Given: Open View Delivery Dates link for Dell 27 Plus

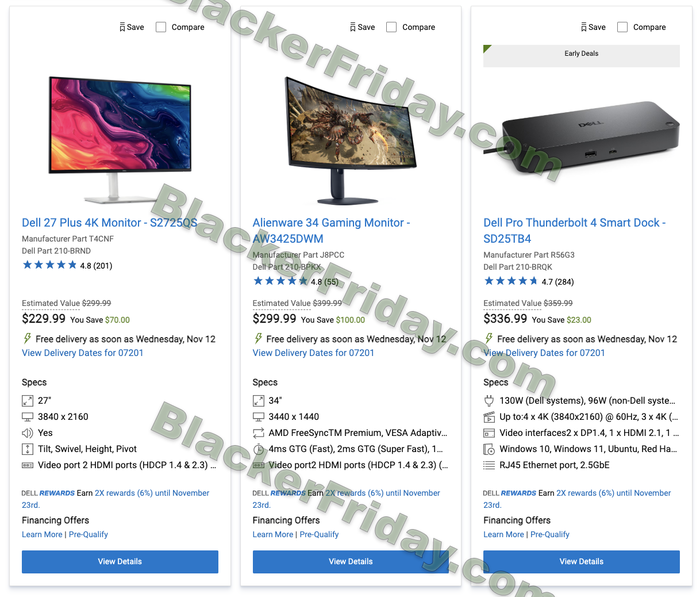Looking at the screenshot, I should coord(83,353).
